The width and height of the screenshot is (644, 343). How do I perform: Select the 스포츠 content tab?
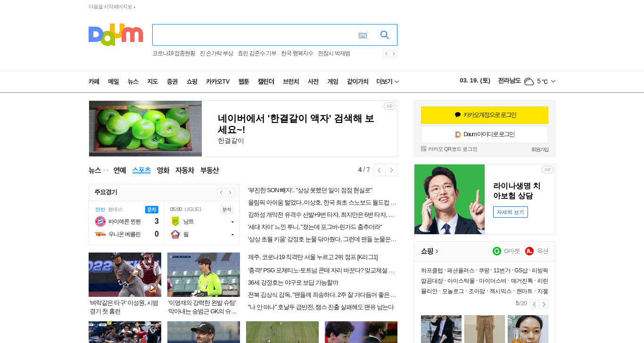click(x=141, y=170)
